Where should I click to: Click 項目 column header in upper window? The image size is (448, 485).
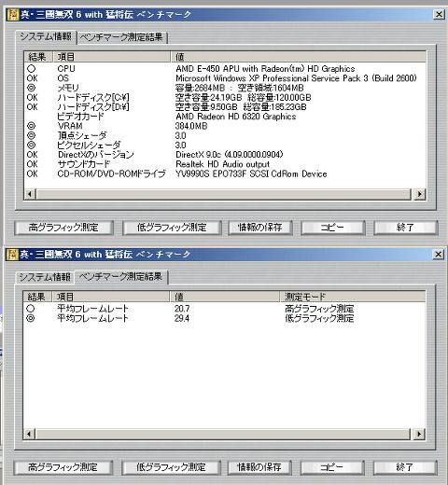pos(112,57)
